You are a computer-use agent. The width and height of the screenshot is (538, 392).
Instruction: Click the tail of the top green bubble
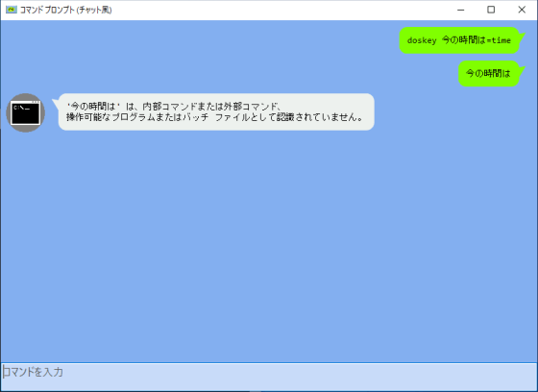[x=522, y=36]
